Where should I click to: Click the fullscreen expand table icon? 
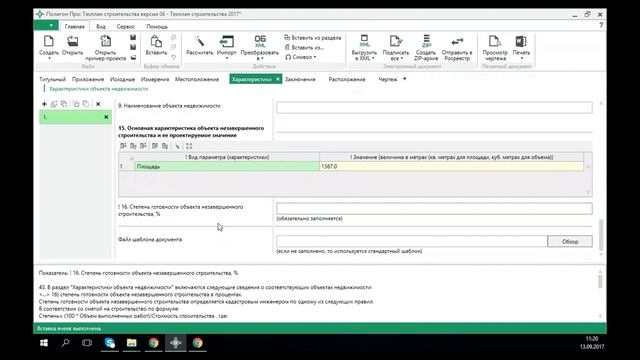[189, 146]
